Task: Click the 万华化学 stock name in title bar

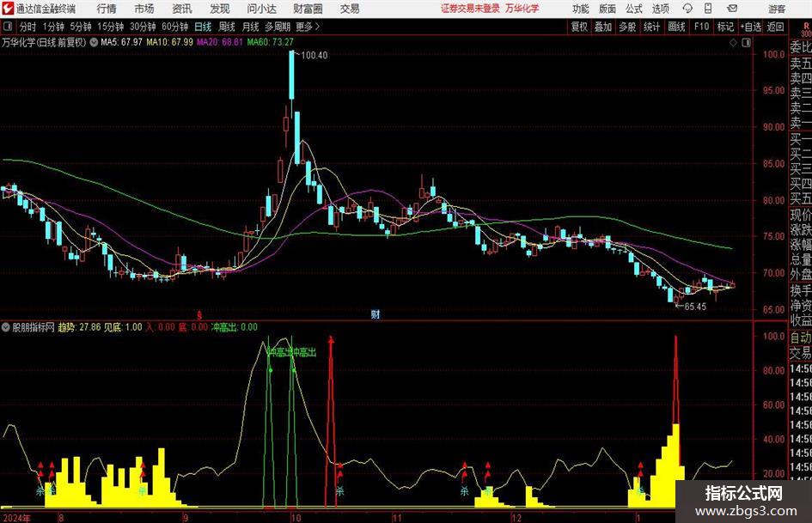Action: click(x=522, y=9)
